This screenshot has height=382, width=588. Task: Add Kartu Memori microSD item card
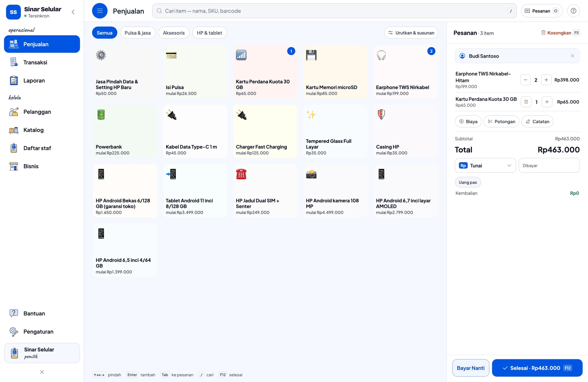(335, 72)
